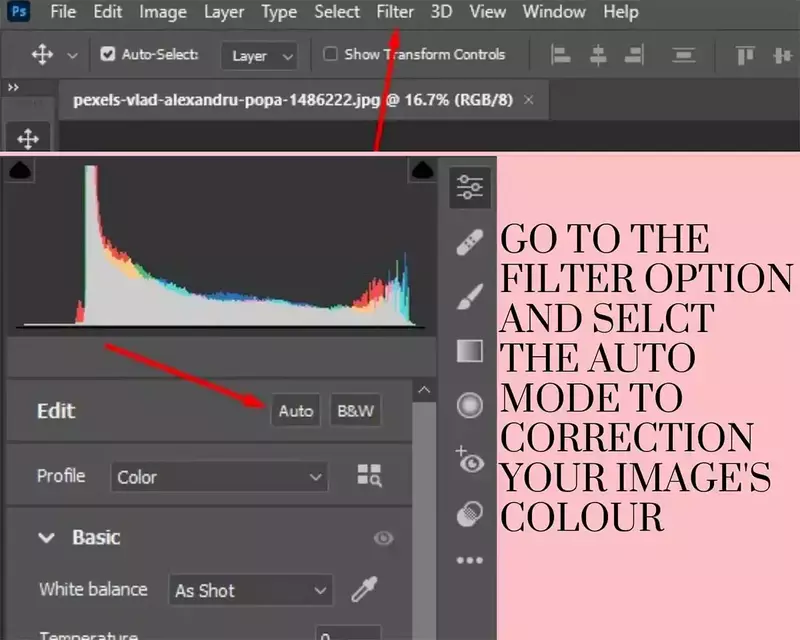800x640 pixels.
Task: Toggle highlight clipping warning in histogram
Action: [x=422, y=170]
